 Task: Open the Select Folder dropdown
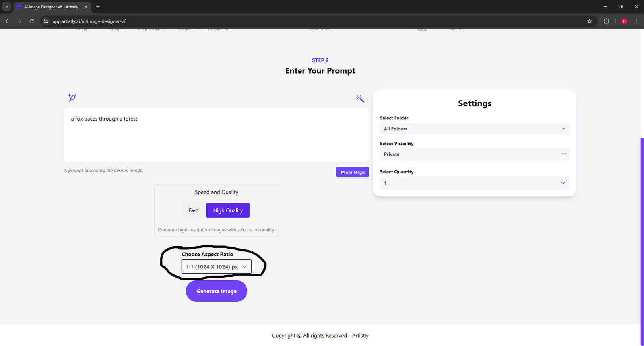coord(474,129)
